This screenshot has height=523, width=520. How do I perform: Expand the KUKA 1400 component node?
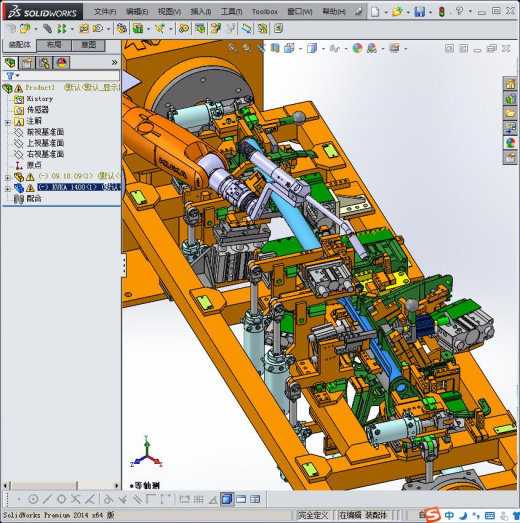coord(8,189)
